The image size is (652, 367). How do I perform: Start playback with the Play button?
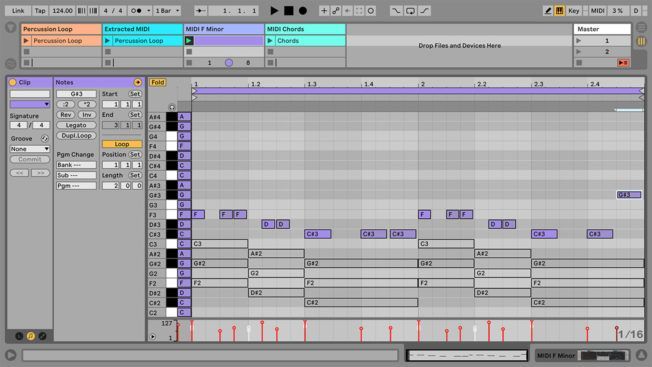click(x=274, y=11)
